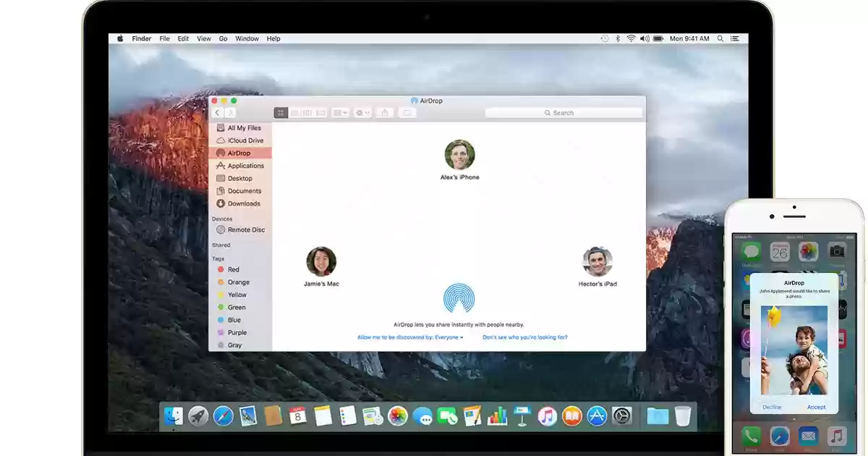Open Finder from the Dock
This screenshot has width=868, height=456.
click(174, 416)
